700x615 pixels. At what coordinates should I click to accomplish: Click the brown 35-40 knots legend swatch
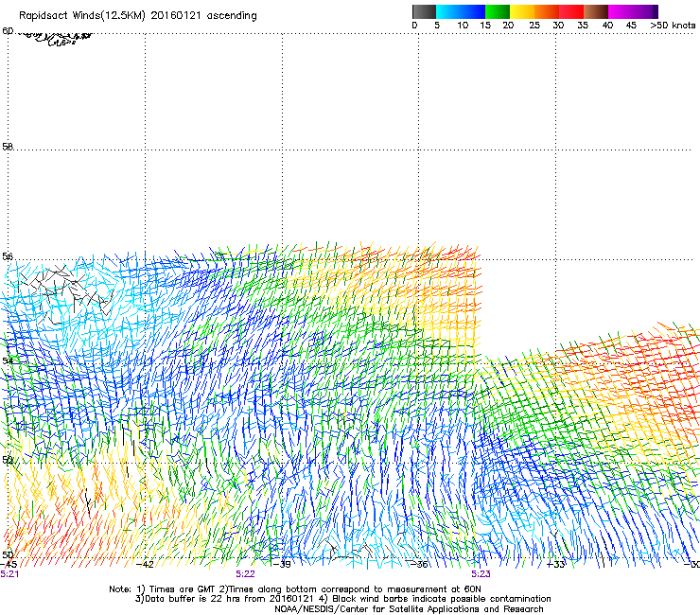click(x=596, y=11)
